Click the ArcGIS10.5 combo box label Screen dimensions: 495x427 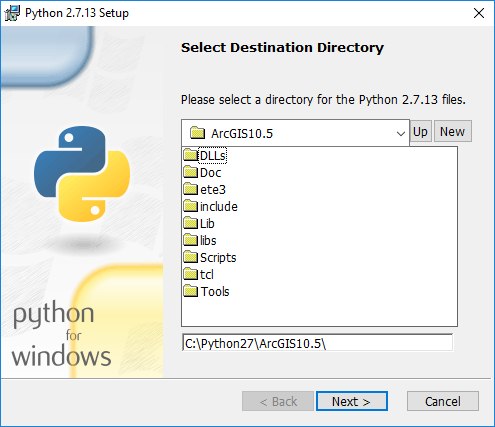[242, 134]
